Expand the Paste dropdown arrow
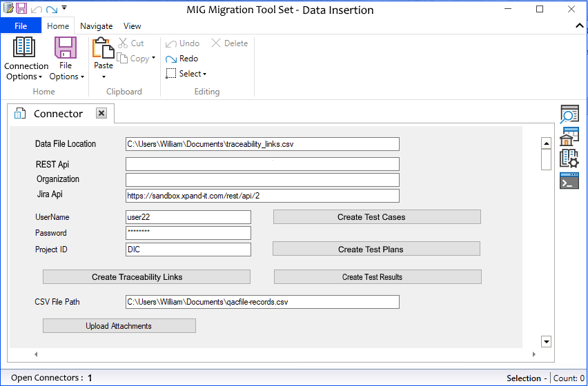 [x=104, y=77]
